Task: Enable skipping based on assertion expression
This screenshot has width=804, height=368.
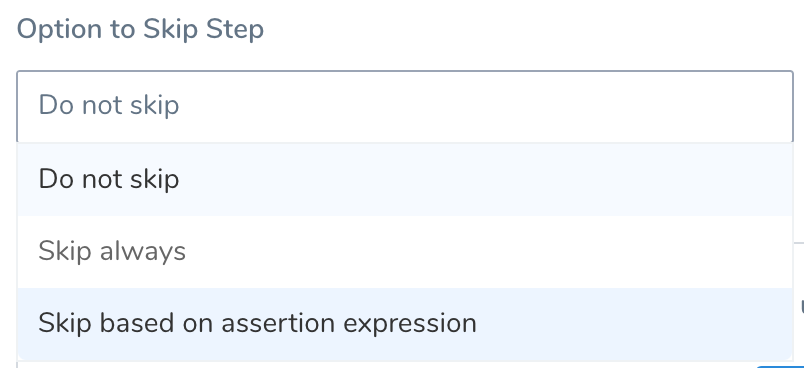Action: (405, 324)
